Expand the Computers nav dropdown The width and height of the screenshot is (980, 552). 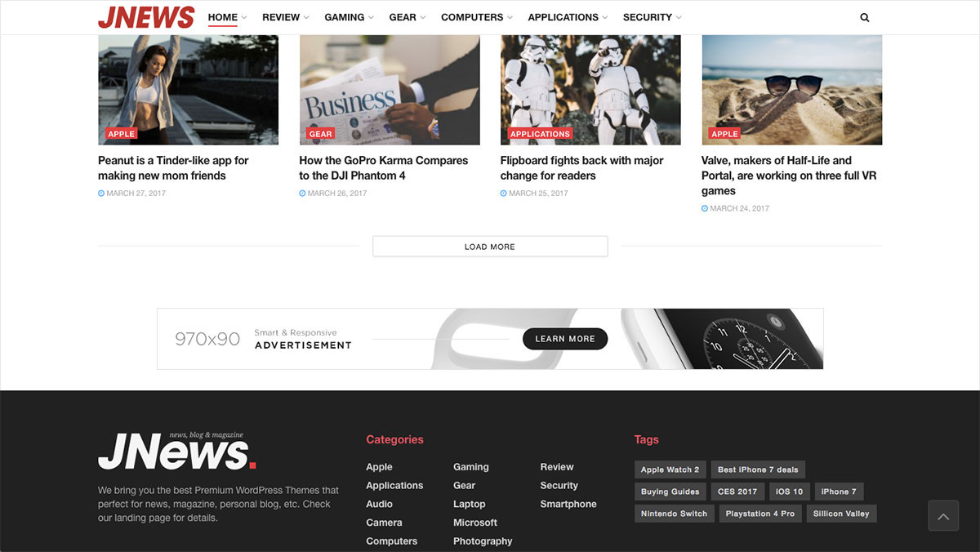pyautogui.click(x=477, y=17)
